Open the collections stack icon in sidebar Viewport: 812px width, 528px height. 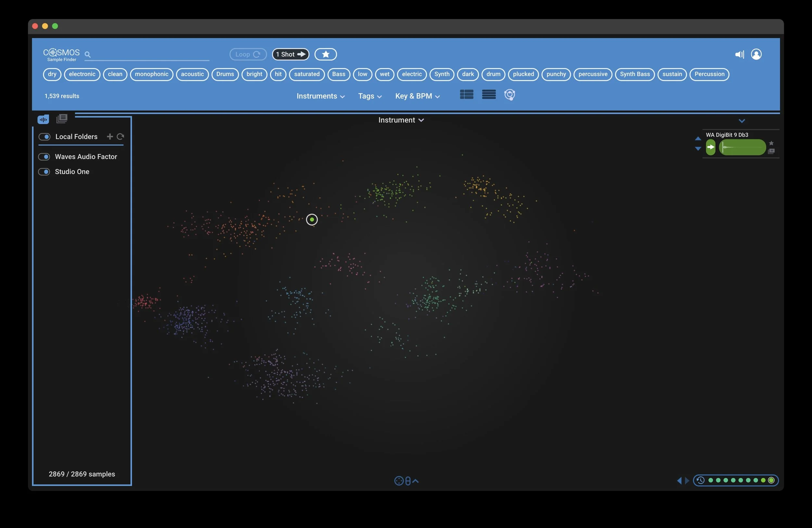[x=62, y=118]
